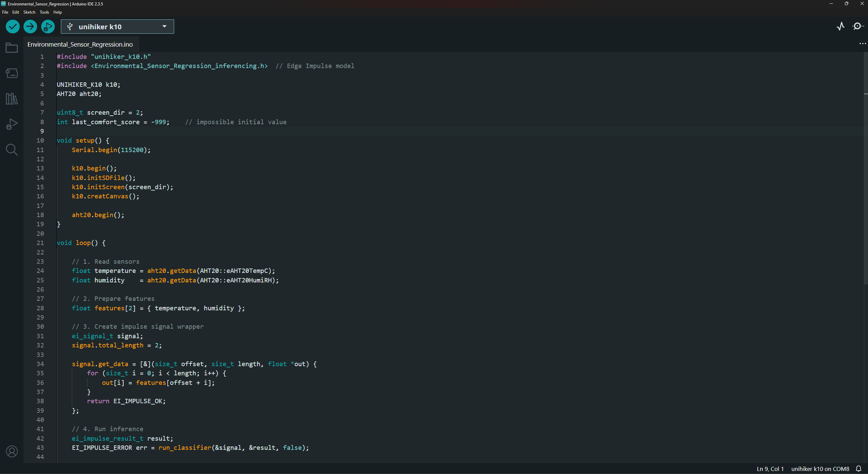Image resolution: width=868 pixels, height=474 pixels.
Task: Click on 'uint8_t screen_dir = 2;' line
Action: click(100, 113)
